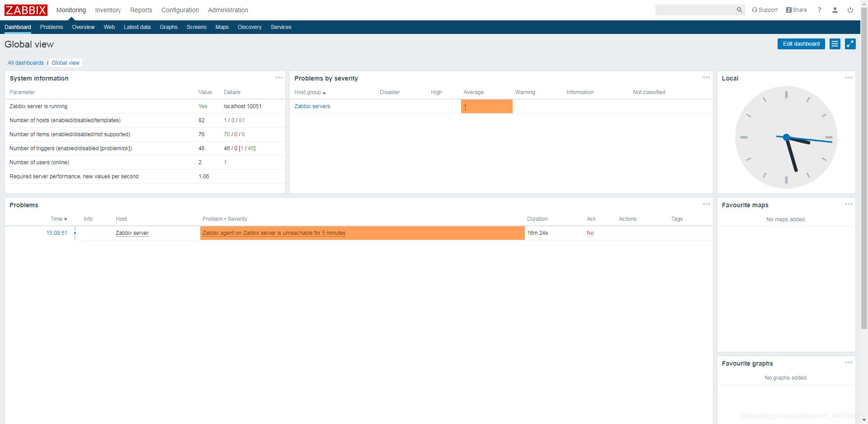The width and height of the screenshot is (868, 424).
Task: Switch to the Dashboard tab
Action: [18, 27]
